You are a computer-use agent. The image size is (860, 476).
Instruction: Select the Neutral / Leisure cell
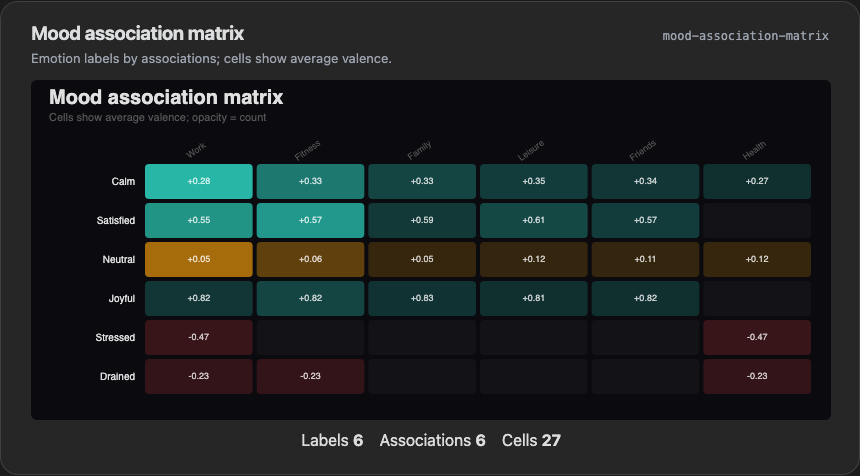(x=534, y=259)
